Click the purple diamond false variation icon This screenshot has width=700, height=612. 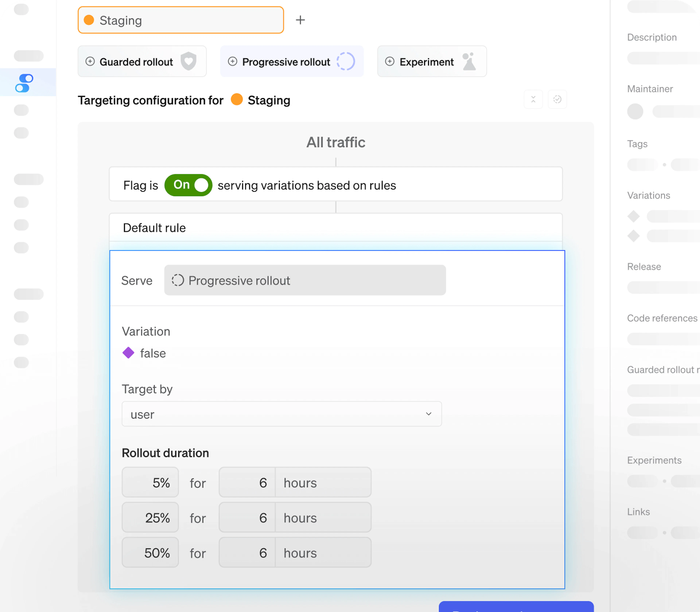point(129,353)
